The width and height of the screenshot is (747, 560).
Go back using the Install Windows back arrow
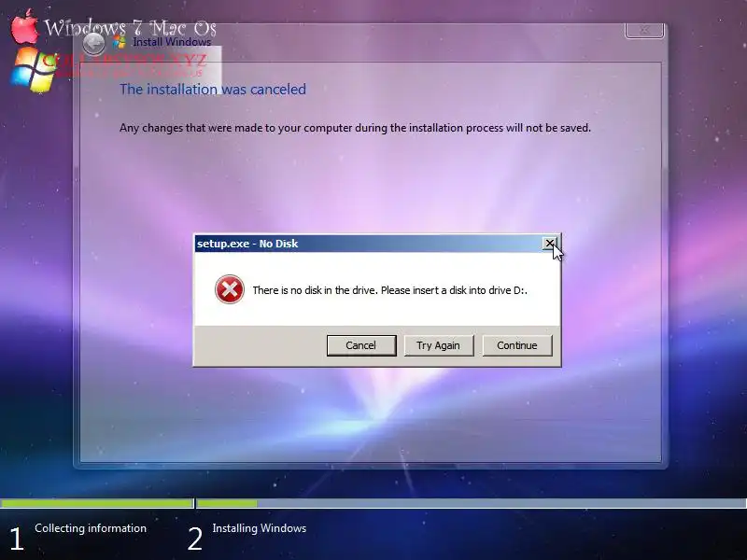94,44
